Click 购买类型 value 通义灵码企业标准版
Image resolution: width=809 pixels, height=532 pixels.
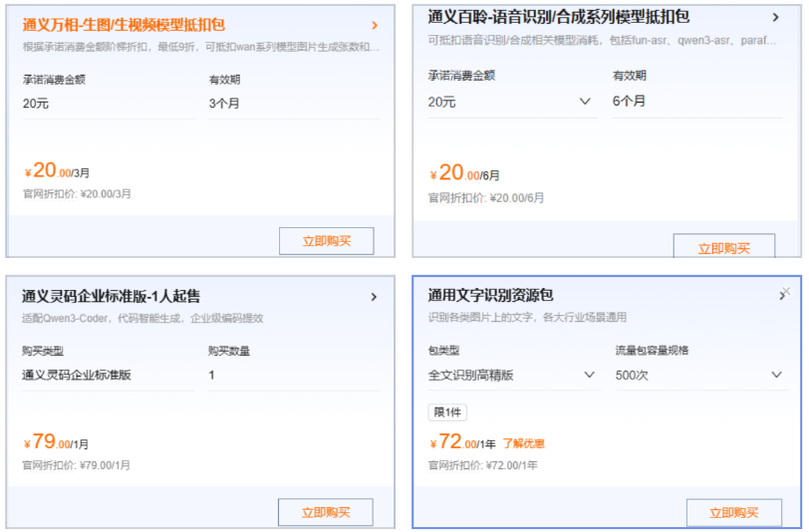pyautogui.click(x=77, y=376)
